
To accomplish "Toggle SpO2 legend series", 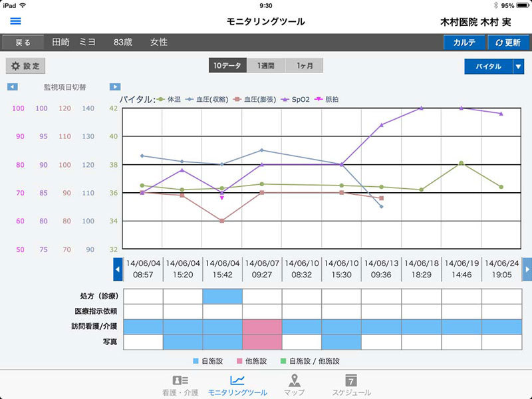I will click(295, 99).
